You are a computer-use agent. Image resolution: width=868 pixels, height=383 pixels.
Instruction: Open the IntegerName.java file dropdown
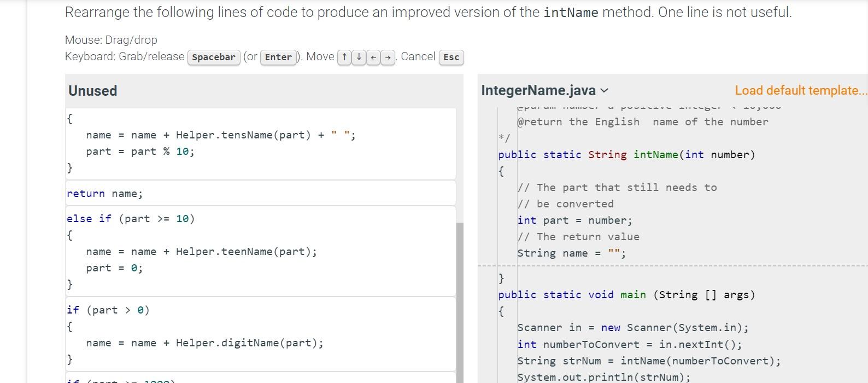[544, 91]
